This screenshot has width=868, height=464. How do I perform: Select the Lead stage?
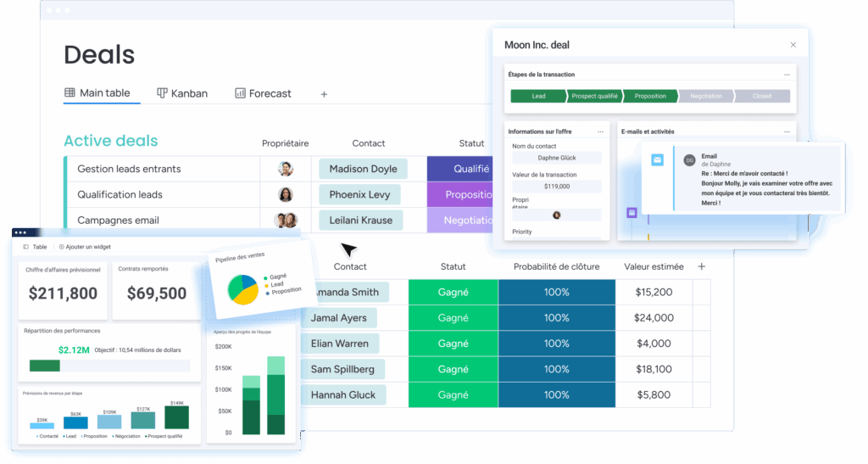[x=538, y=97]
